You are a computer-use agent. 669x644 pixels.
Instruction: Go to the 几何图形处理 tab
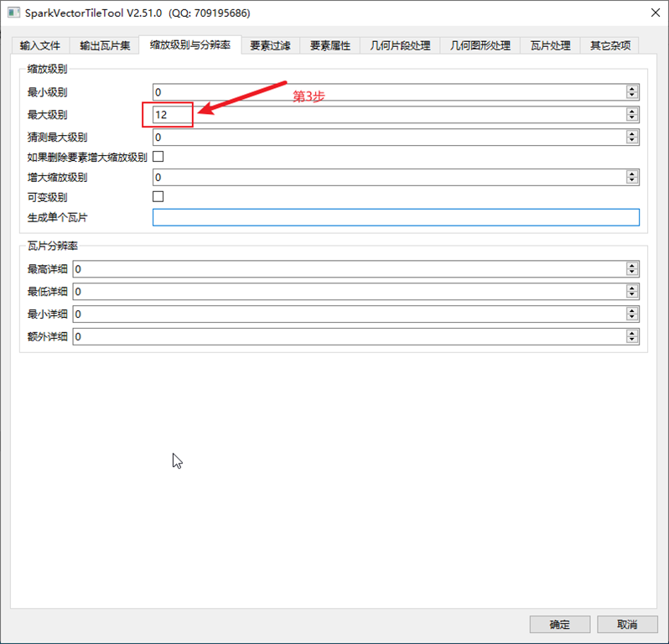[480, 45]
